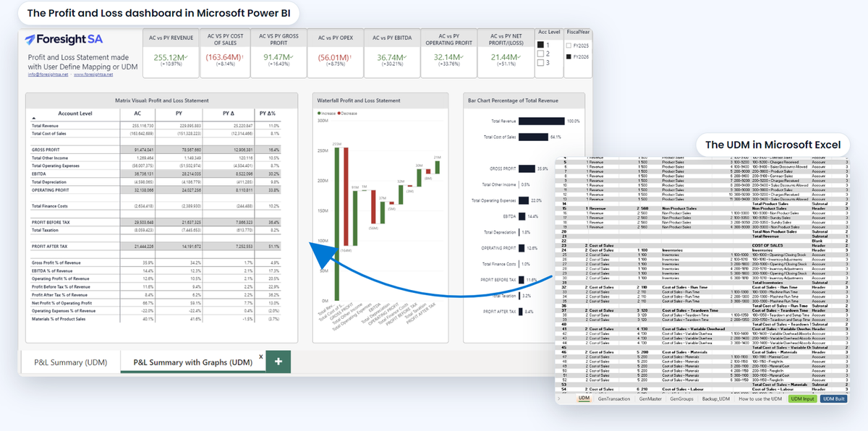This screenshot has width=868, height=431.
Task: Add a new report page with plus button
Action: pyautogui.click(x=278, y=361)
